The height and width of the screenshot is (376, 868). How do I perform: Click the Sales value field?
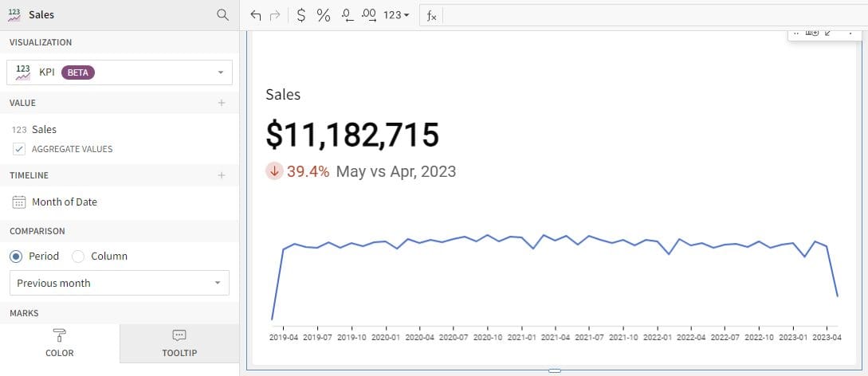pyautogui.click(x=44, y=129)
